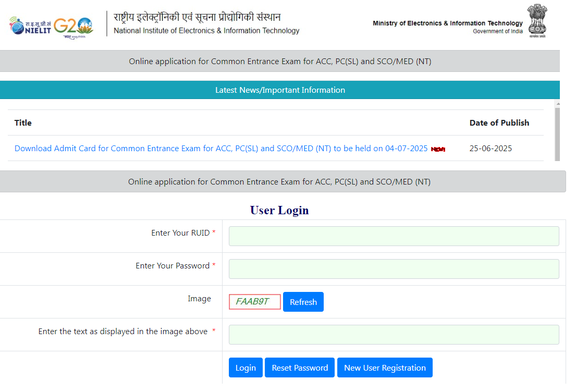Screen dimensions: 588x392
Task: Click the Government of India text
Action: 498,31
